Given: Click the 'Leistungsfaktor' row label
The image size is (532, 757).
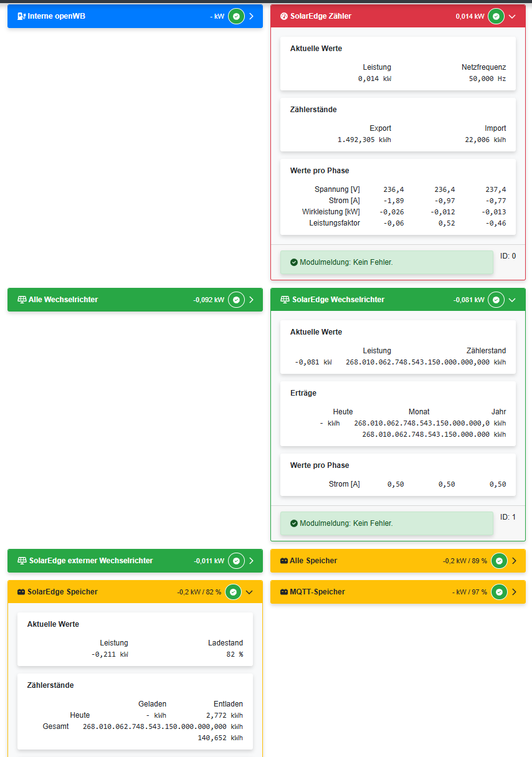Looking at the screenshot, I should (x=335, y=223).
